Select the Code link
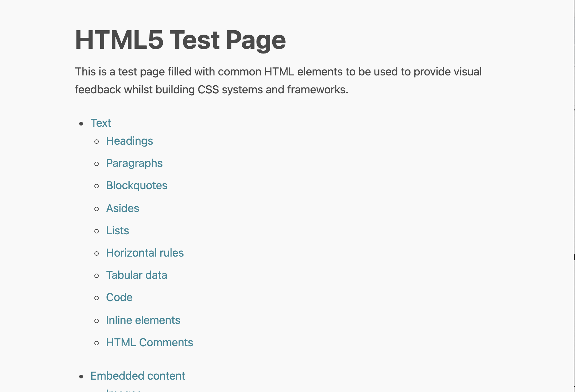575x392 pixels. (119, 297)
